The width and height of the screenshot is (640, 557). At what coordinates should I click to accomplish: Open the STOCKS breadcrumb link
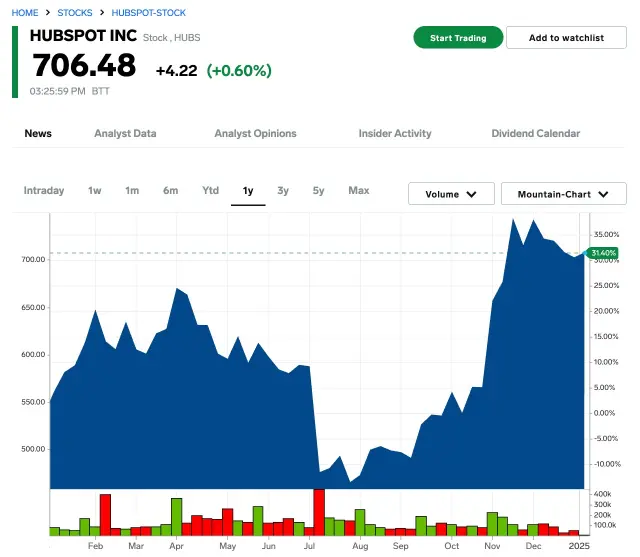(75, 13)
